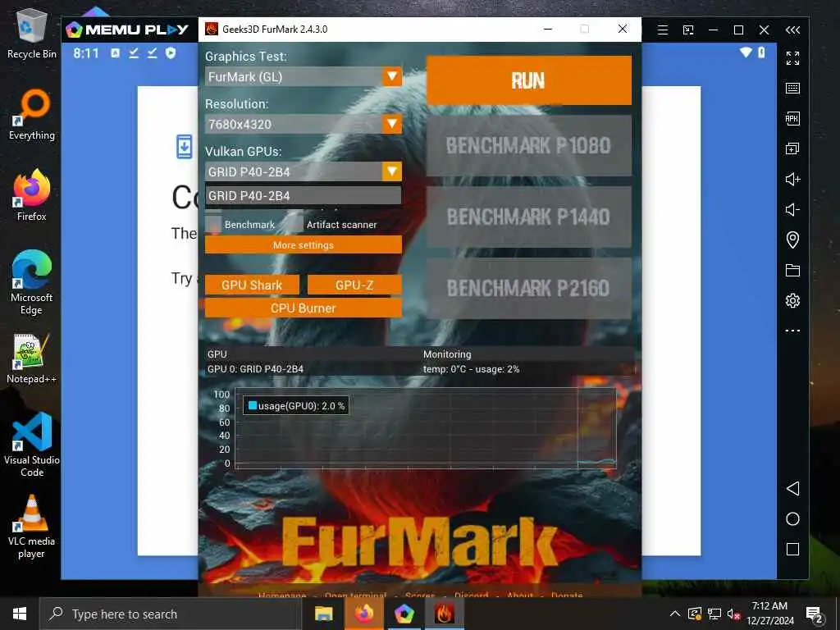Start BENCHMARK P1440
This screenshot has height=630, width=840.
click(x=529, y=217)
